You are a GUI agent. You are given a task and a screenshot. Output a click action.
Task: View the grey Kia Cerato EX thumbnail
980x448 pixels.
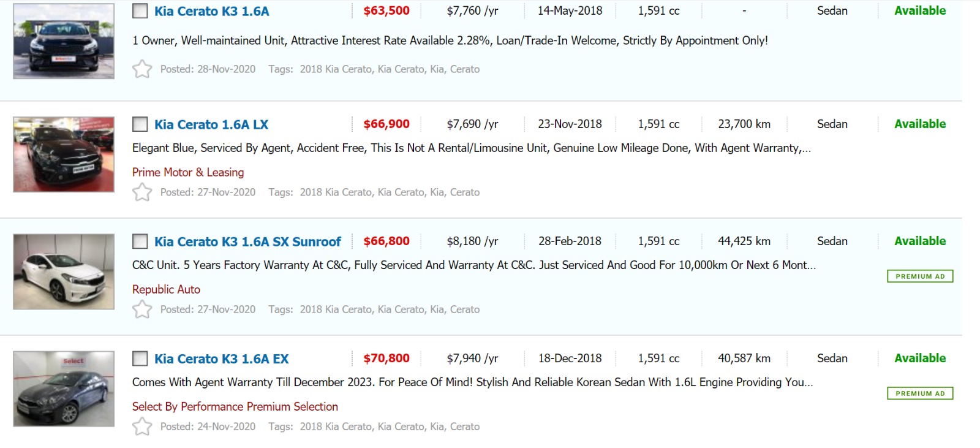pos(64,389)
